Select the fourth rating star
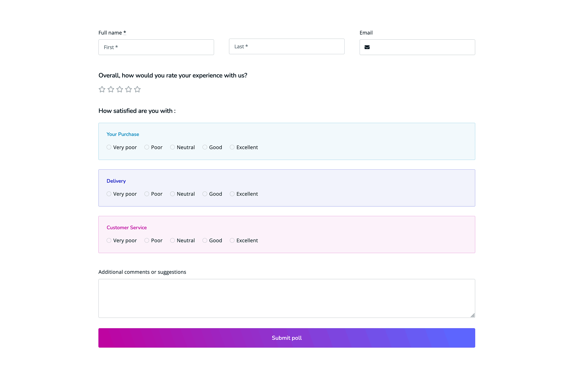 (x=128, y=89)
